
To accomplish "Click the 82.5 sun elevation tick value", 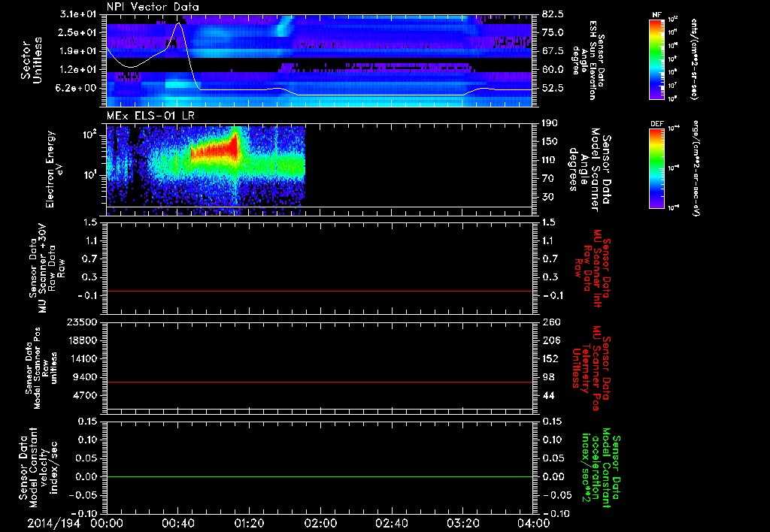I will 553,14.
